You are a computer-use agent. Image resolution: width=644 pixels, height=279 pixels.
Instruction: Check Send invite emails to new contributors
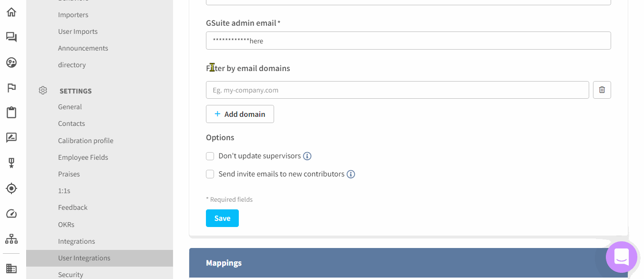coord(210,174)
